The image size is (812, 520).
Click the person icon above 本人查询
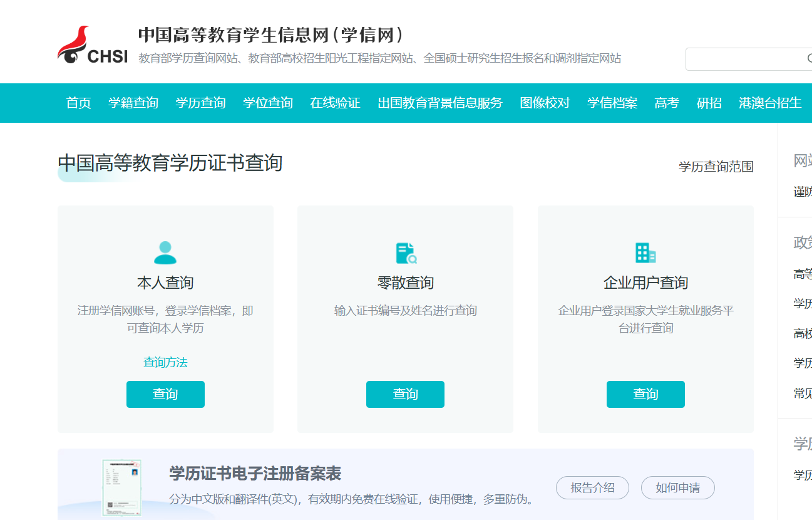(x=165, y=252)
